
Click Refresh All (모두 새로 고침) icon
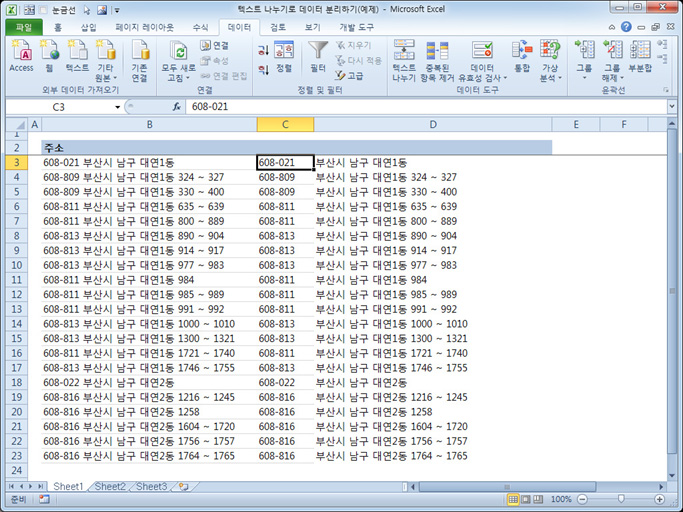(x=179, y=51)
